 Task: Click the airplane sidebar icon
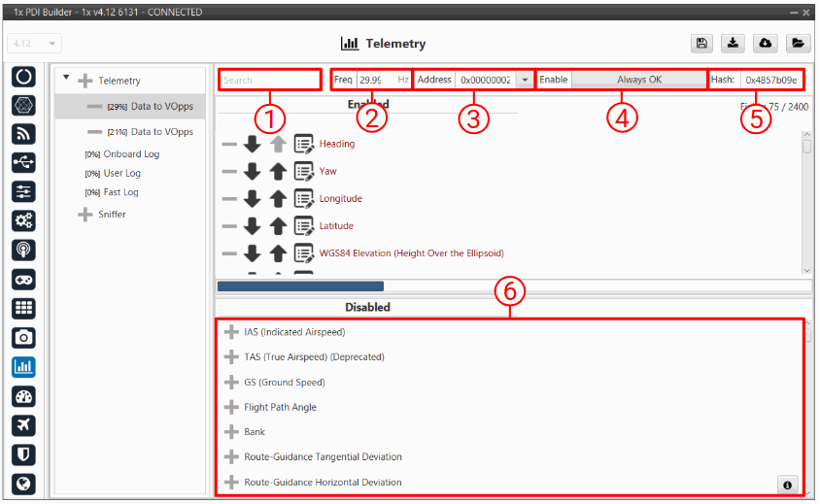(24, 425)
